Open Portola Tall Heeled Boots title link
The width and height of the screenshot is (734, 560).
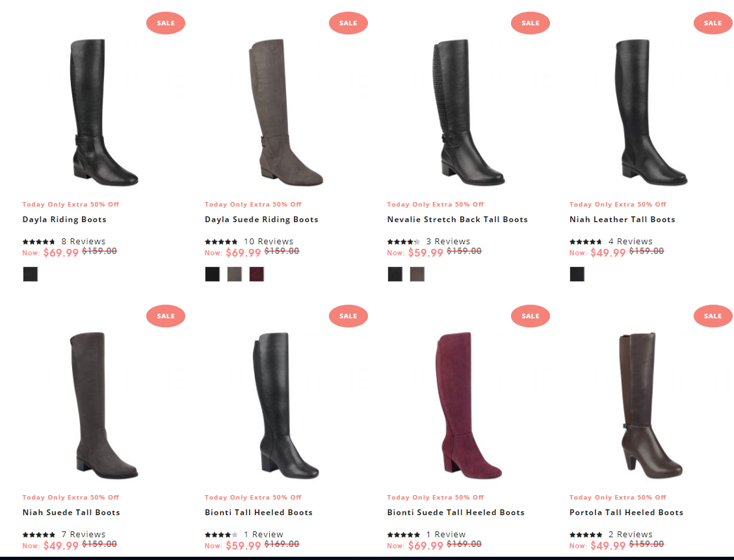(626, 513)
